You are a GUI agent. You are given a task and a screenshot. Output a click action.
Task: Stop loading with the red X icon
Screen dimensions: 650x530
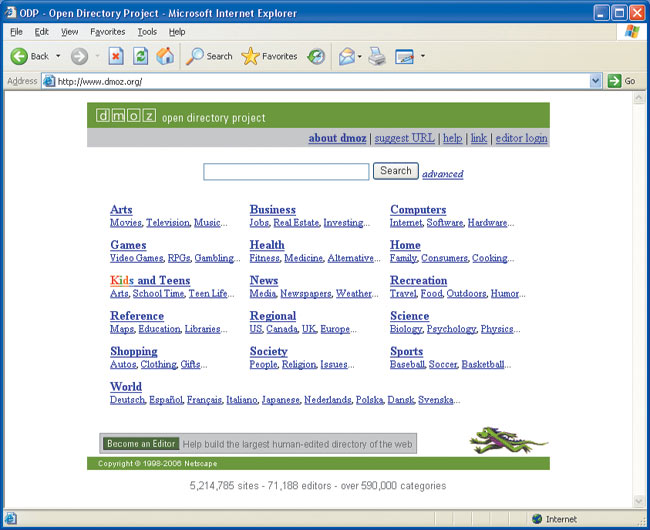(x=116, y=56)
